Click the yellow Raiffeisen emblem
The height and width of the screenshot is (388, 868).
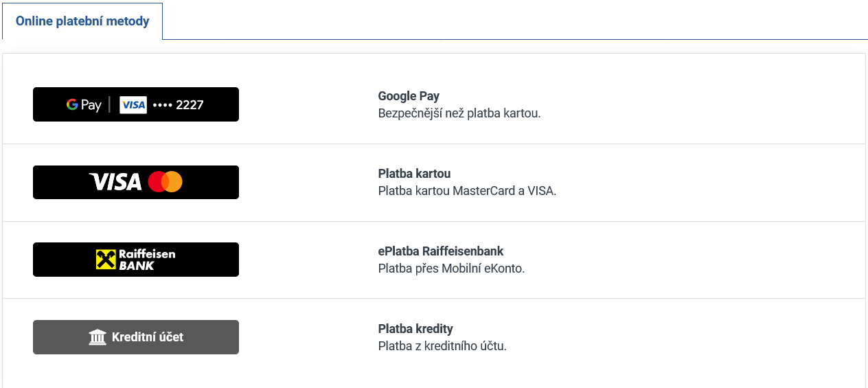click(x=106, y=260)
